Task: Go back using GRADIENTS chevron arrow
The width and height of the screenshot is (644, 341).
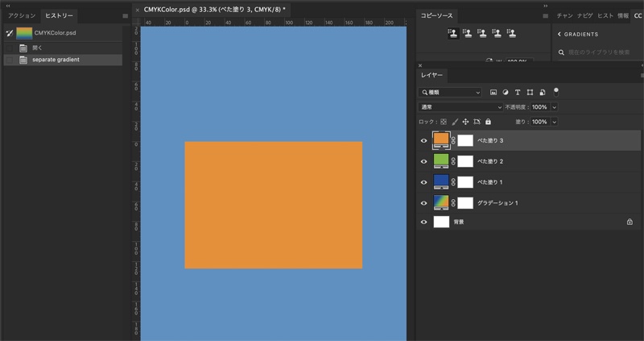Action: coord(559,34)
